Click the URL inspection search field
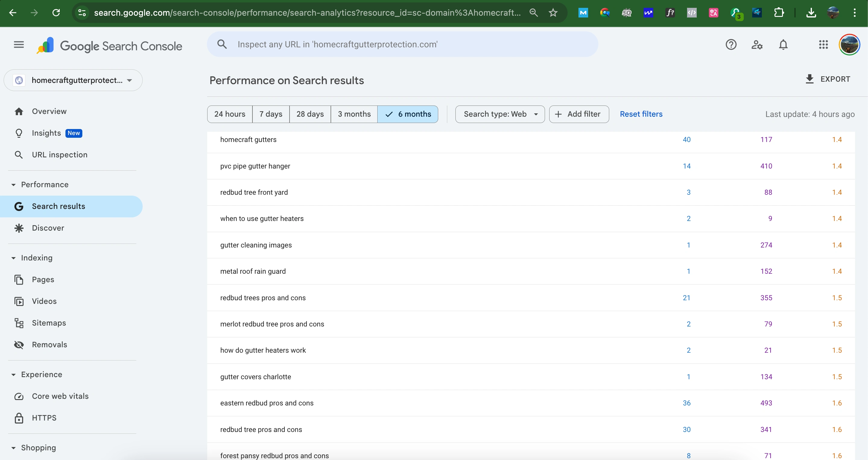 (x=401, y=44)
